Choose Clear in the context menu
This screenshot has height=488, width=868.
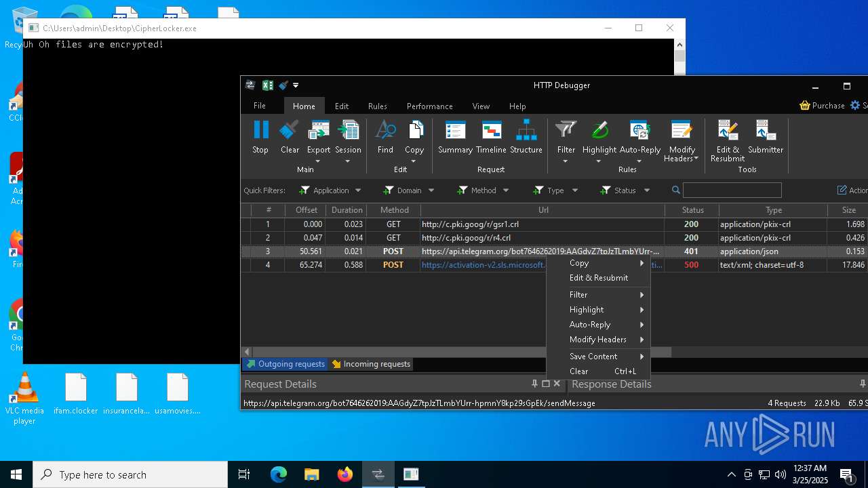point(598,371)
